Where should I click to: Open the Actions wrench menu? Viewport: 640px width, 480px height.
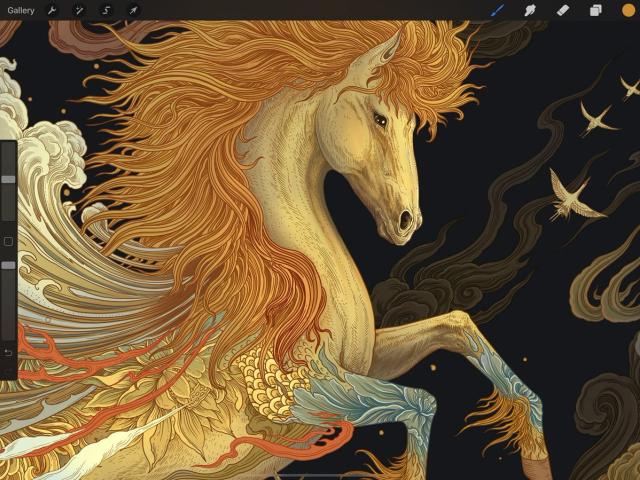tap(52, 10)
